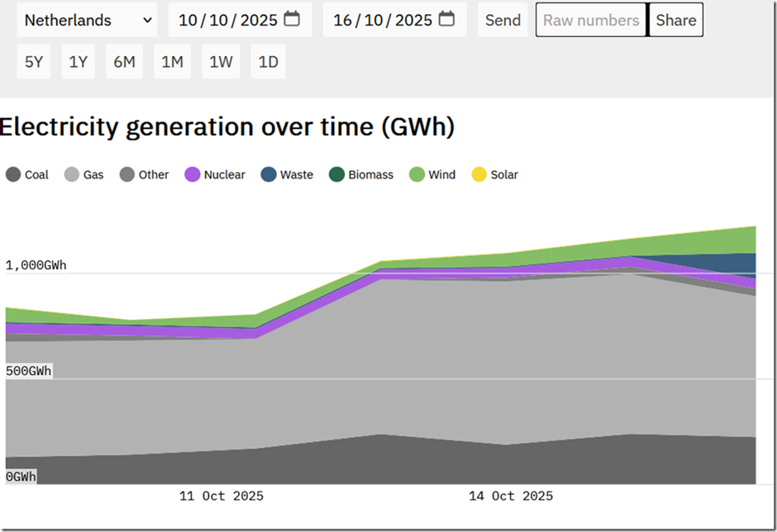Click the Solar legend dot
777x532 pixels.
(479, 174)
